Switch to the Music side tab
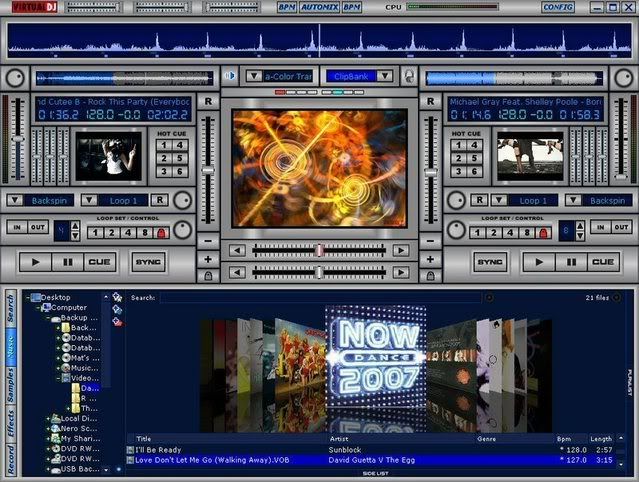Viewport: 639px width, 482px height. pos(11,346)
